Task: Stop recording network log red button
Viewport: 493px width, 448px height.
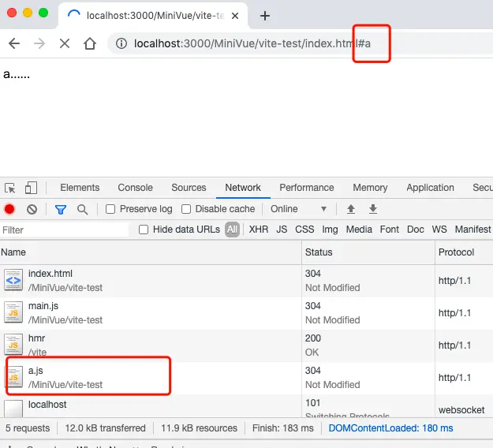Action: coord(9,209)
